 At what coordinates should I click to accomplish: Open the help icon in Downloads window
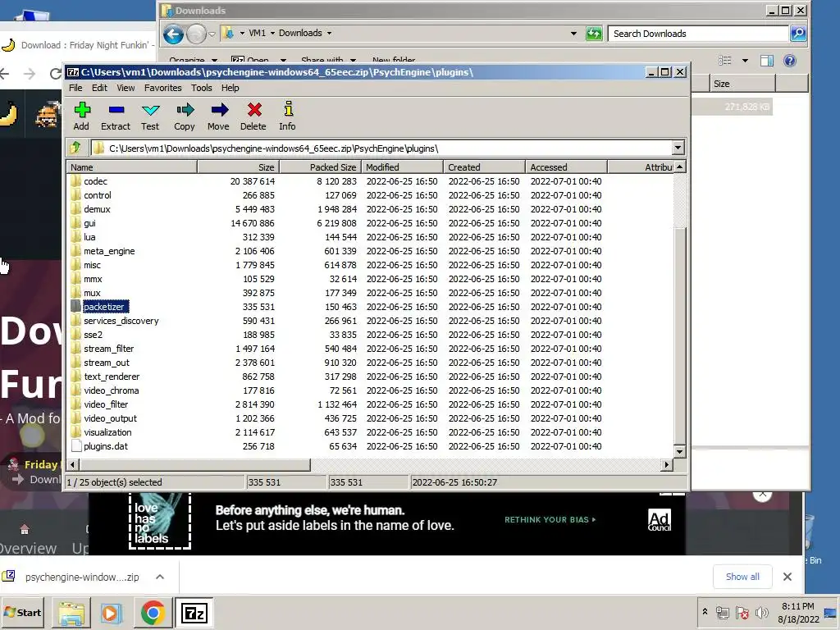tap(790, 61)
